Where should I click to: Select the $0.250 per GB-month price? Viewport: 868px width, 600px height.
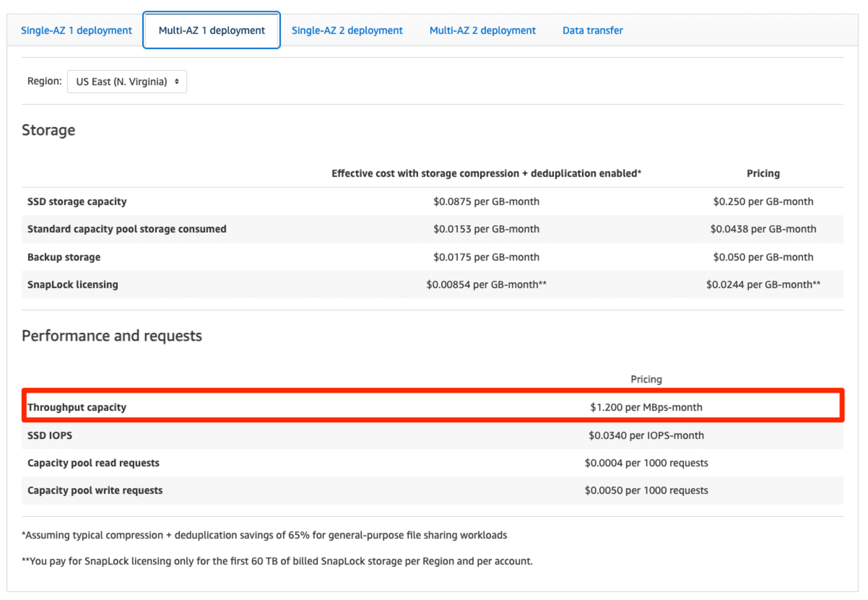(763, 201)
